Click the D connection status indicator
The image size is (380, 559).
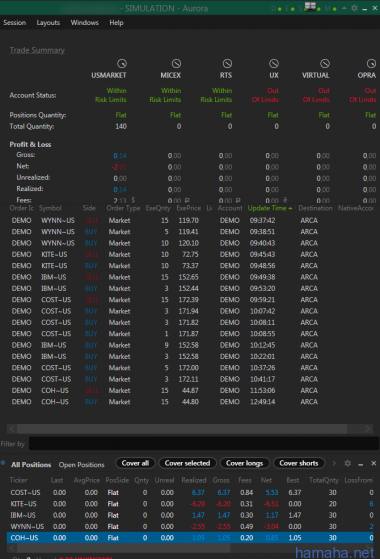coord(276,9)
